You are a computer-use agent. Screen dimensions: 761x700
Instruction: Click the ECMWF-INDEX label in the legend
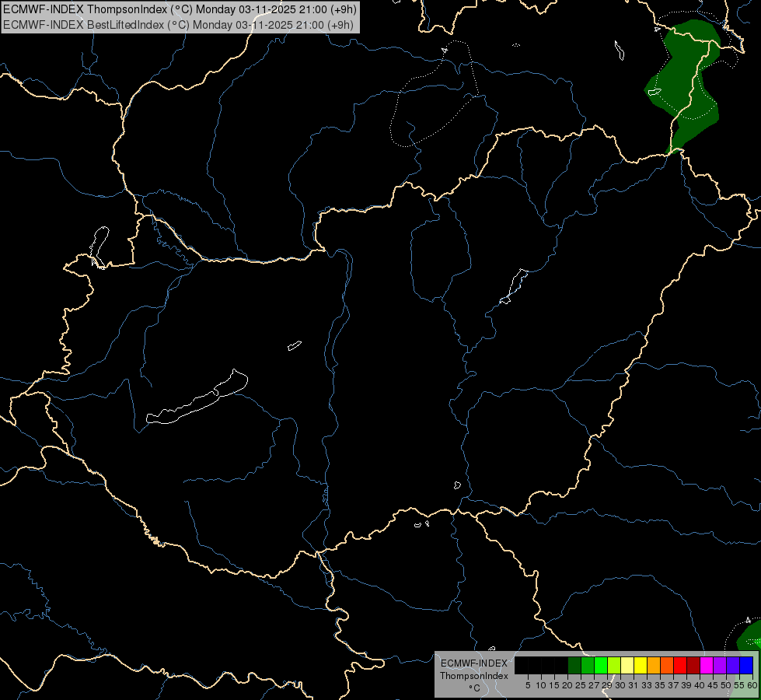[473, 663]
